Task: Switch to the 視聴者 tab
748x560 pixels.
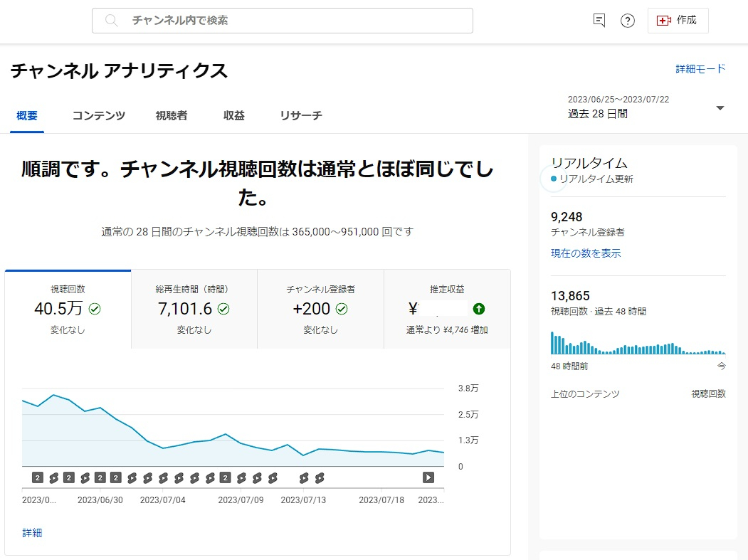Action: pos(172,115)
